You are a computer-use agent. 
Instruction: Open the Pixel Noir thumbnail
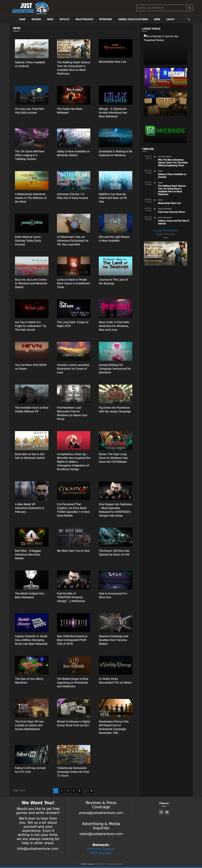pyautogui.click(x=32, y=95)
